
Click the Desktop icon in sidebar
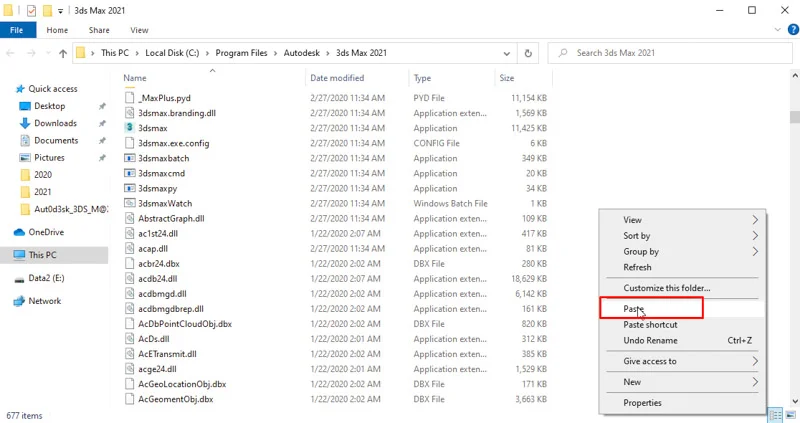tap(24, 106)
